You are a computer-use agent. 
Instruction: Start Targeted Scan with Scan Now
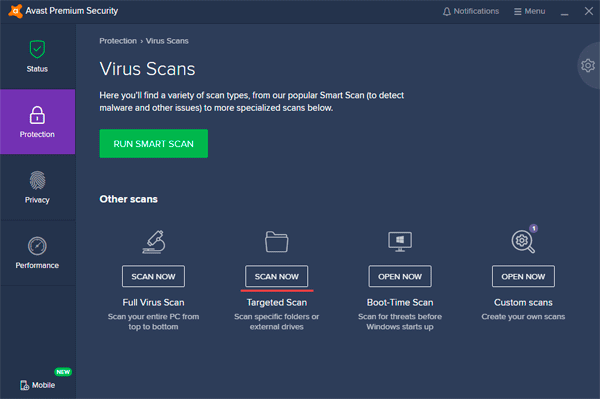point(277,276)
